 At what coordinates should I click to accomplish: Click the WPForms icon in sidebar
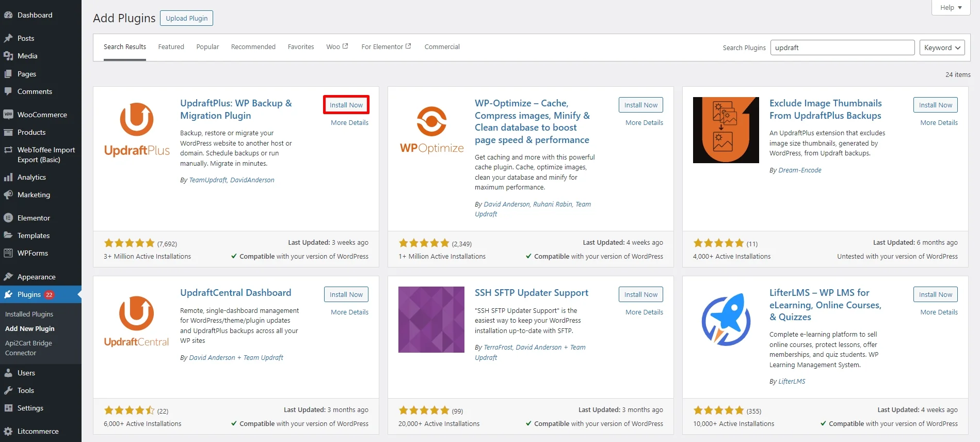pos(8,253)
